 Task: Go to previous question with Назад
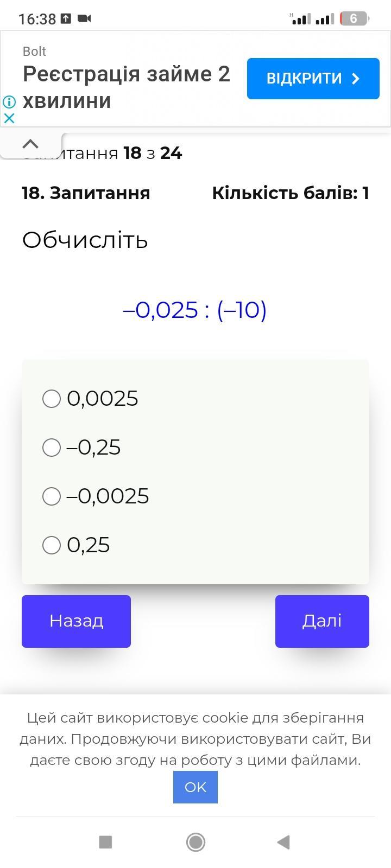click(76, 621)
